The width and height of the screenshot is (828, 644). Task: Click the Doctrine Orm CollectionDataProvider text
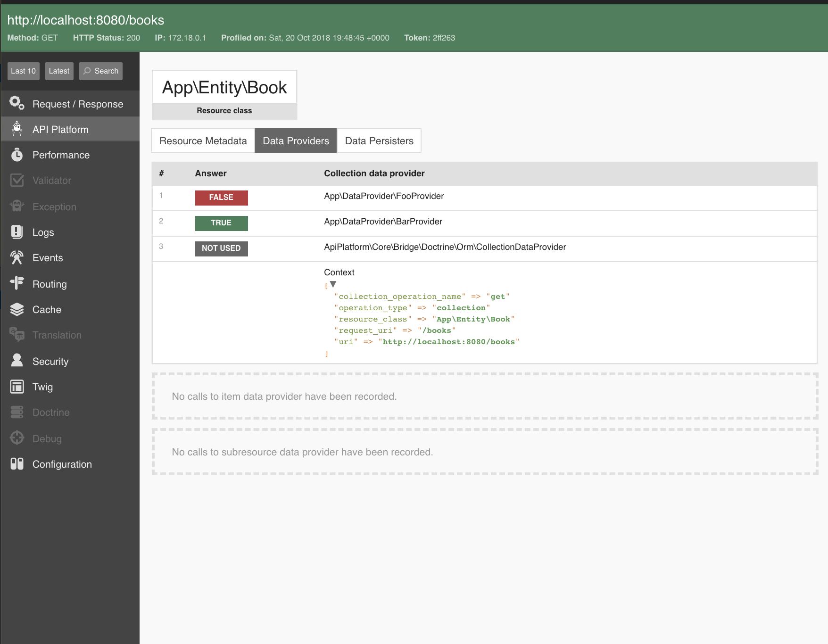click(x=445, y=247)
